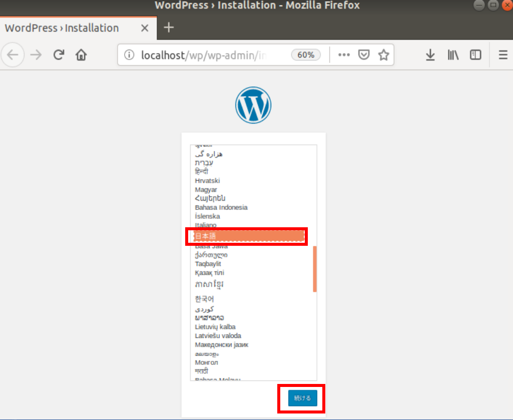Select ភាសាខ្មែរ Khmer language

click(x=209, y=284)
